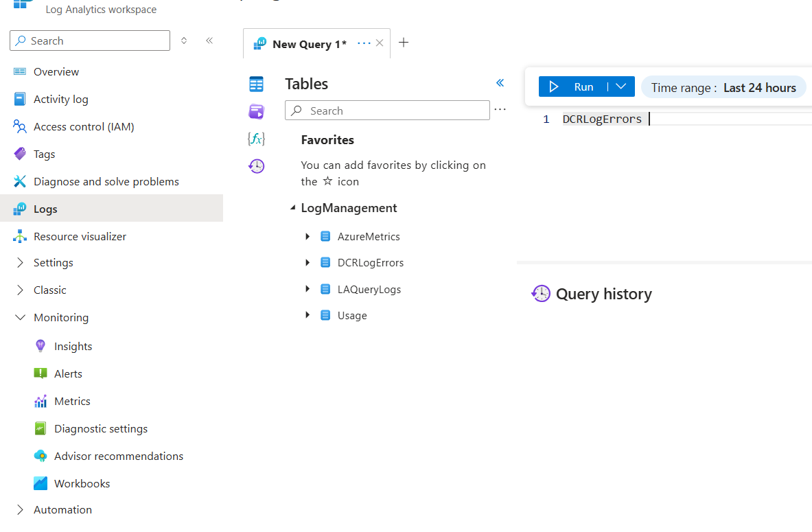The image size is (812, 532).
Task: Click the AzureMetrics table icon
Action: point(325,236)
